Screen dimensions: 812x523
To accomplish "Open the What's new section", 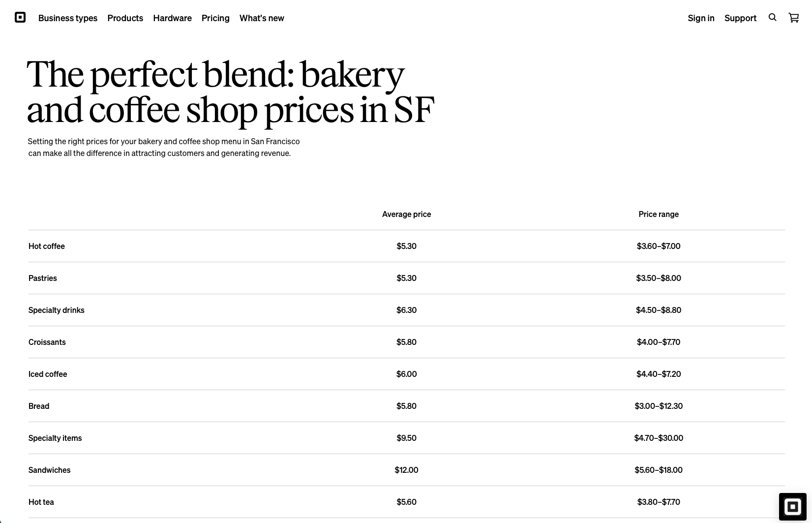I will point(262,18).
